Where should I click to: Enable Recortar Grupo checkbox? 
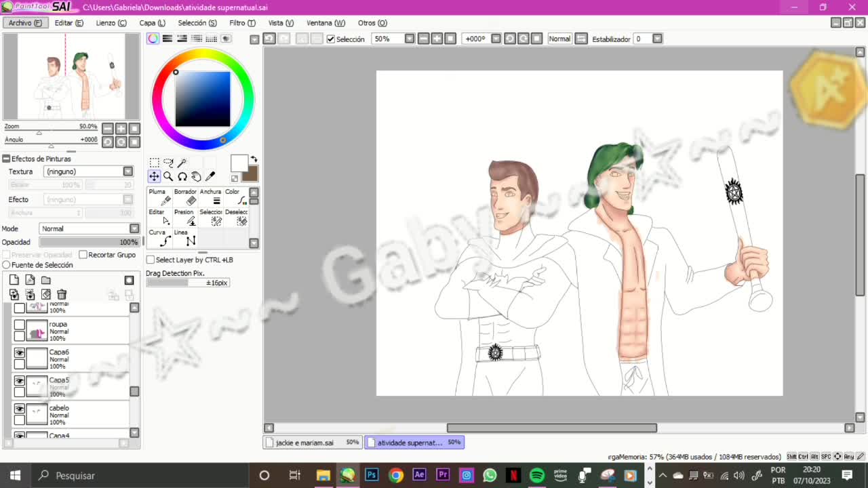tap(83, 255)
